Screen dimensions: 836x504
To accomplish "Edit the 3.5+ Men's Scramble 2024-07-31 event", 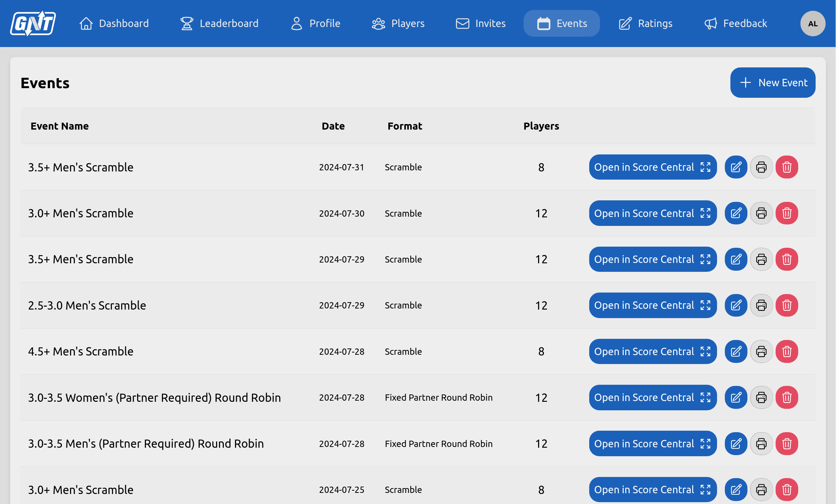I will [x=736, y=167].
